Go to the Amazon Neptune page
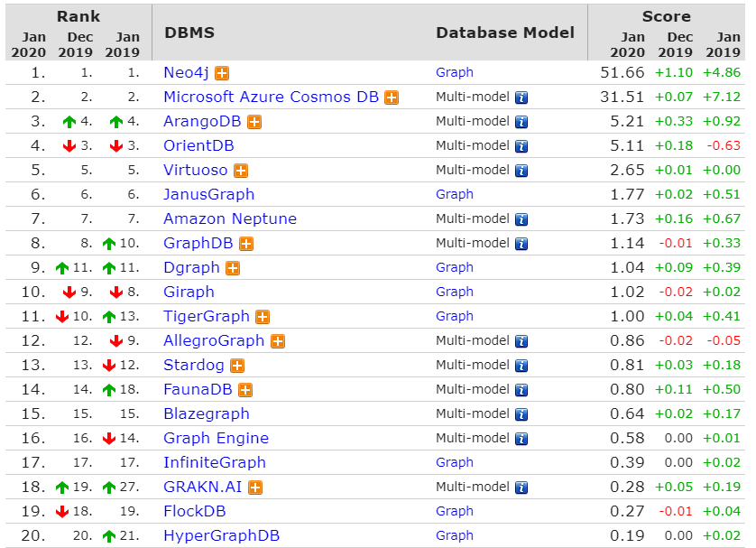Viewport: 756px width, 548px height. (230, 219)
